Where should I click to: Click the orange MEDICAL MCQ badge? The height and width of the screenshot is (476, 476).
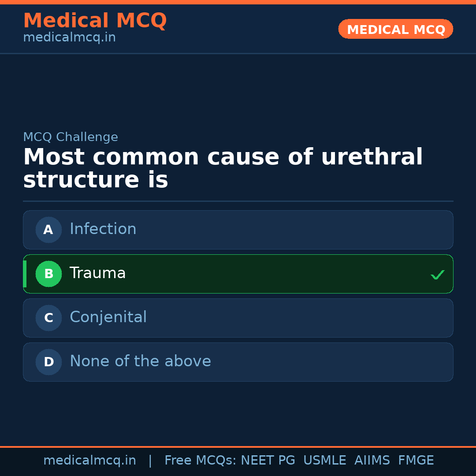395,29
